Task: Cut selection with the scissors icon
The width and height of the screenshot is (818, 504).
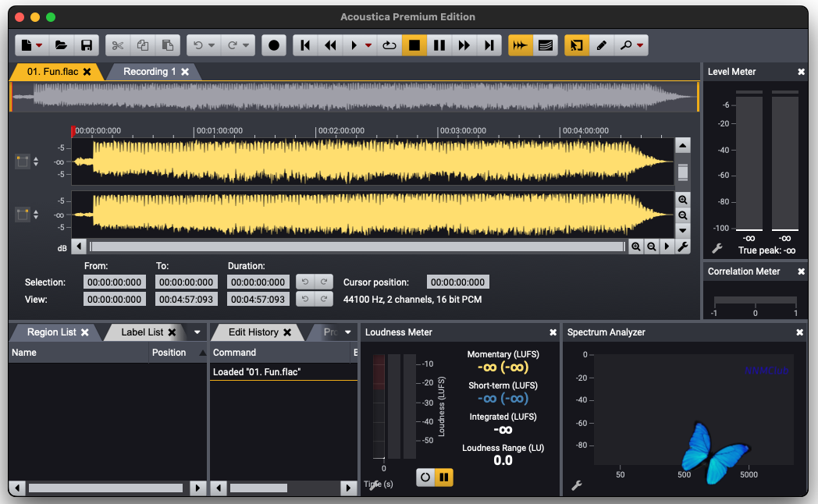Action: 118,45
